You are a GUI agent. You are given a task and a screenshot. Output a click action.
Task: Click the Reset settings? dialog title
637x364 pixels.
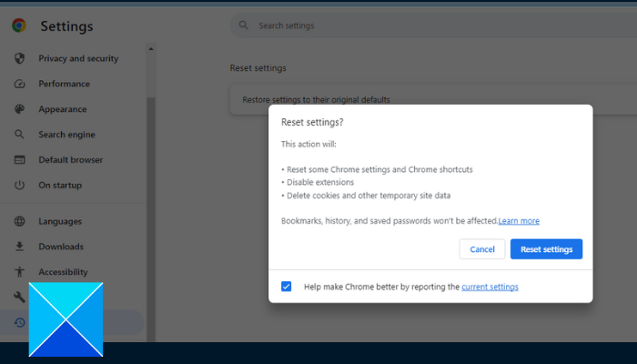[312, 122]
